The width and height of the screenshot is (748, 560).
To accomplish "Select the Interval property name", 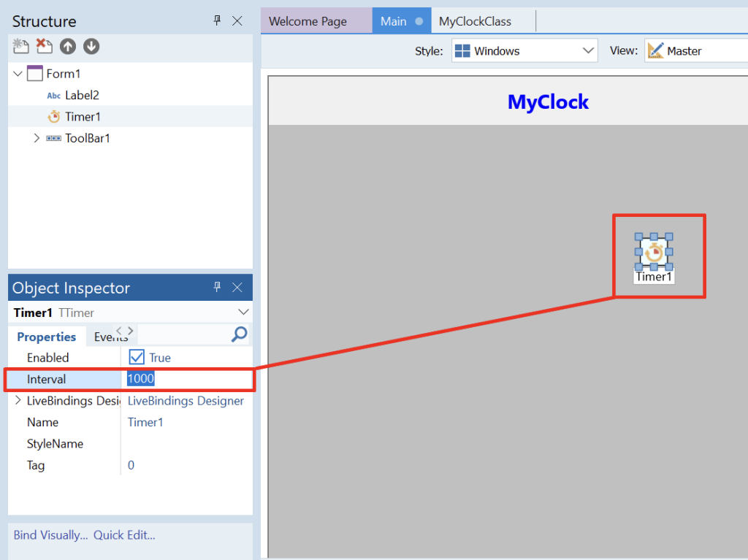I will point(46,379).
